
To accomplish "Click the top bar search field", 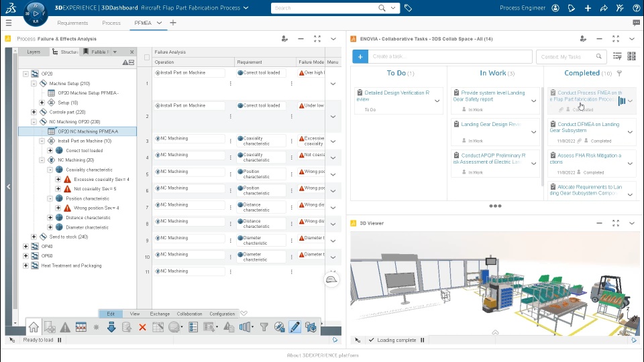I will 325,8.
